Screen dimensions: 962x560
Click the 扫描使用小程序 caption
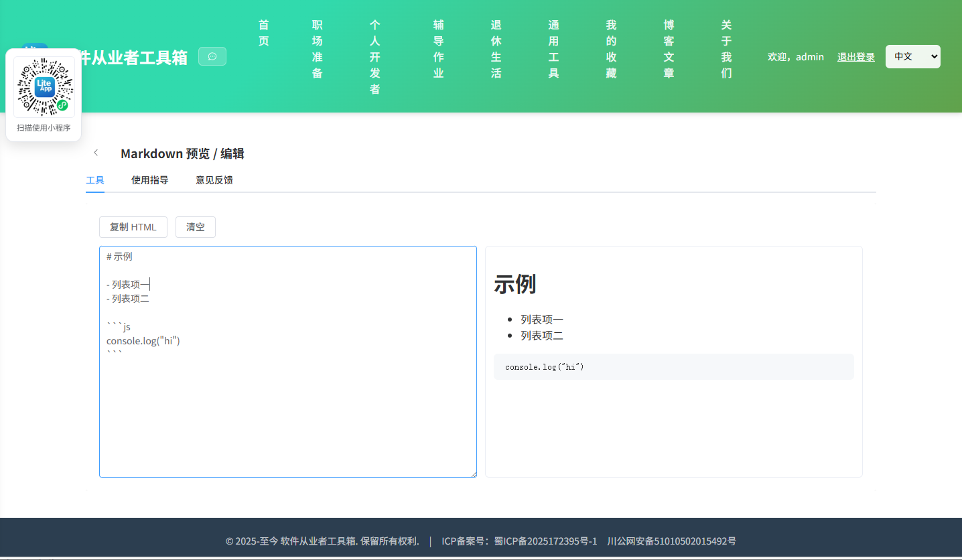[x=44, y=128]
